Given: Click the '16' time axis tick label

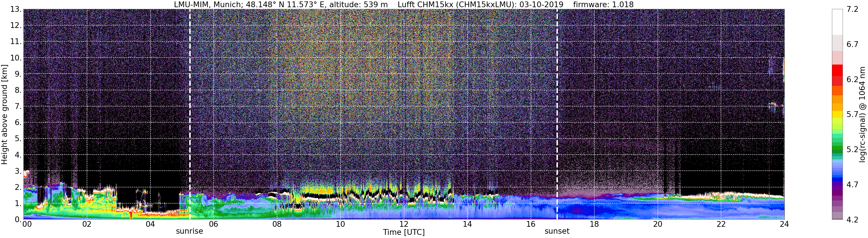Looking at the screenshot, I should point(531,224).
